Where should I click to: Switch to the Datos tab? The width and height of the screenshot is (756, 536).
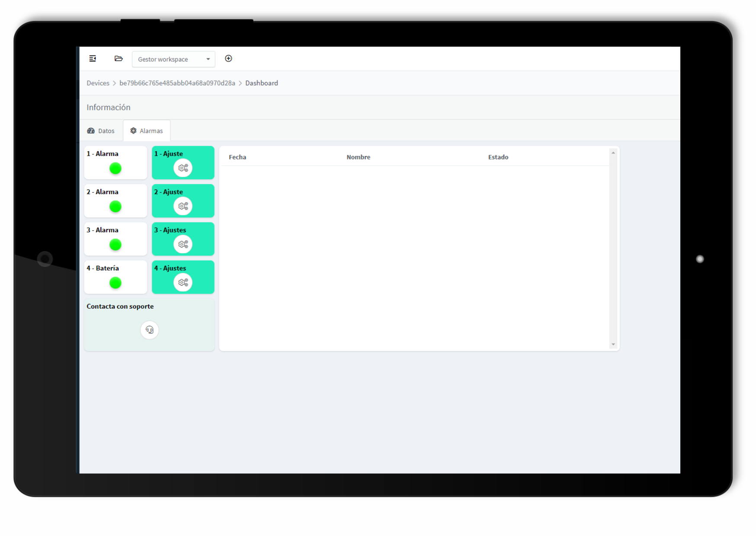(101, 131)
